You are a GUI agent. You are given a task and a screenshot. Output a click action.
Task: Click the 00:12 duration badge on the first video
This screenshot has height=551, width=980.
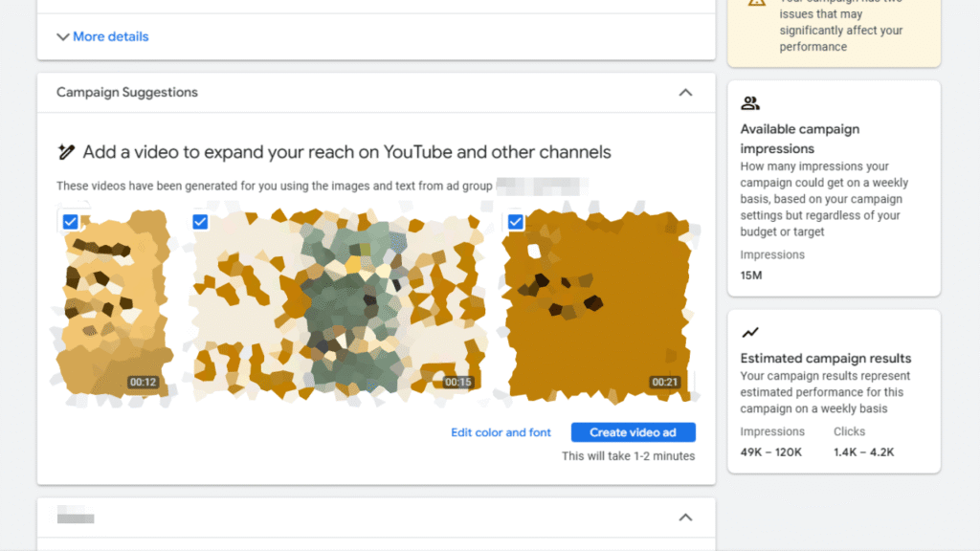pyautogui.click(x=142, y=380)
